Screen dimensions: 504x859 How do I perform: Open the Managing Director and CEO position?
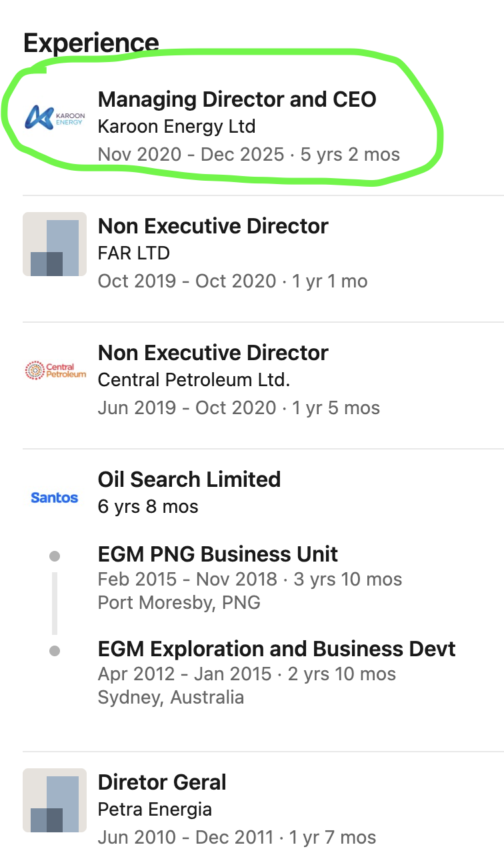pyautogui.click(x=237, y=99)
